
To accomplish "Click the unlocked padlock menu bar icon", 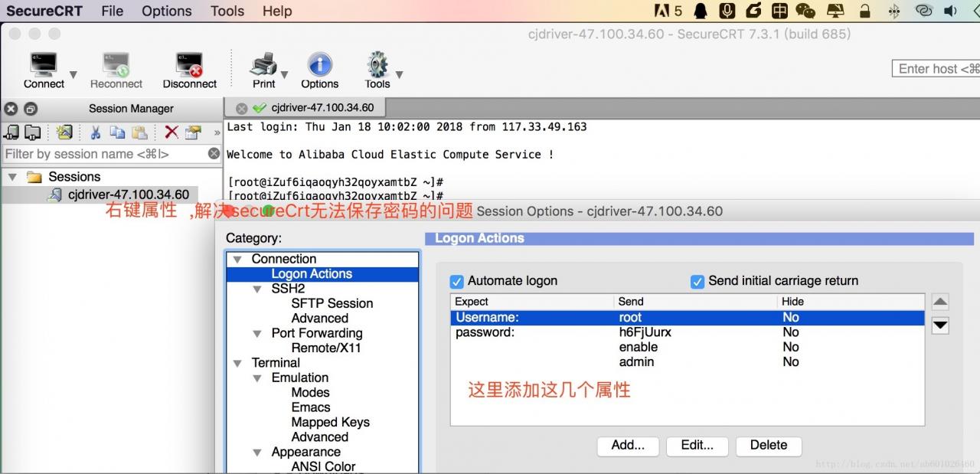I will (865, 11).
